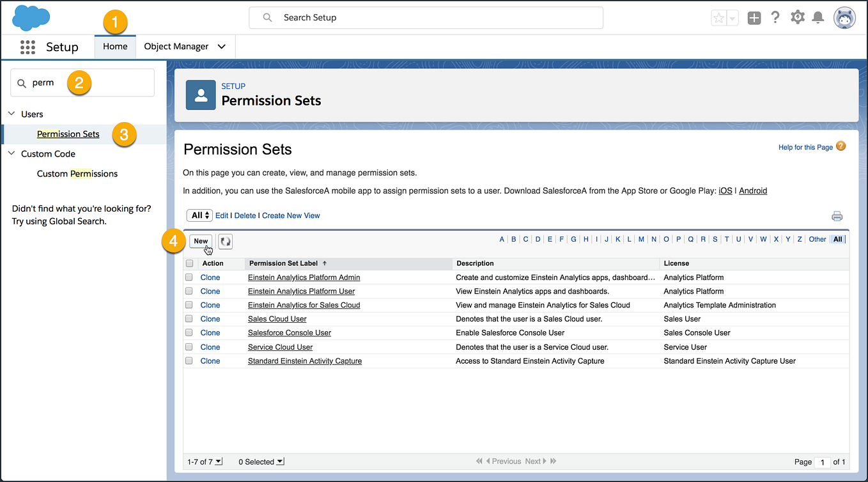The width and height of the screenshot is (868, 482).
Task: Open Einstein Analytics Platform Admin link
Action: [x=304, y=277]
